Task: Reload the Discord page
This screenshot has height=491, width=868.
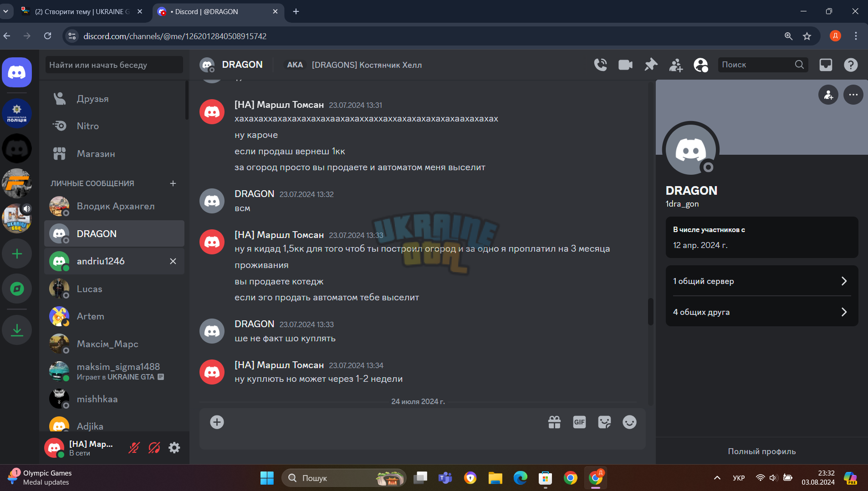Action: point(48,36)
